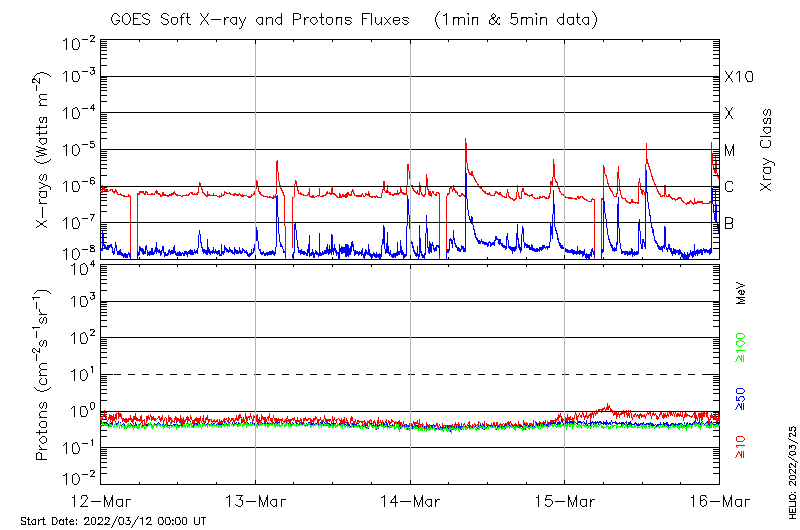Click the red ≥10 legend label
The image size is (800, 530).
pyautogui.click(x=741, y=446)
